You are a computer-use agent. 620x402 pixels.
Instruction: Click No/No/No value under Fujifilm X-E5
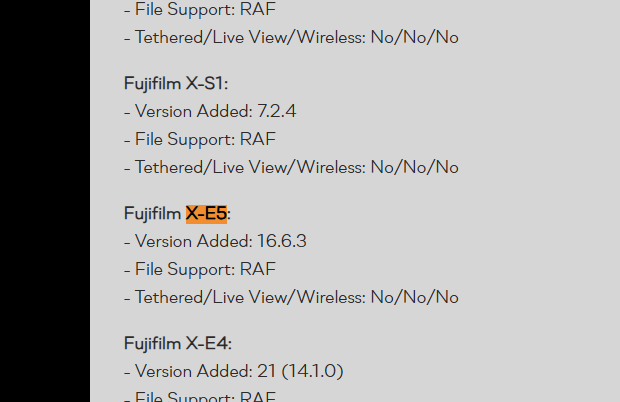pos(414,297)
